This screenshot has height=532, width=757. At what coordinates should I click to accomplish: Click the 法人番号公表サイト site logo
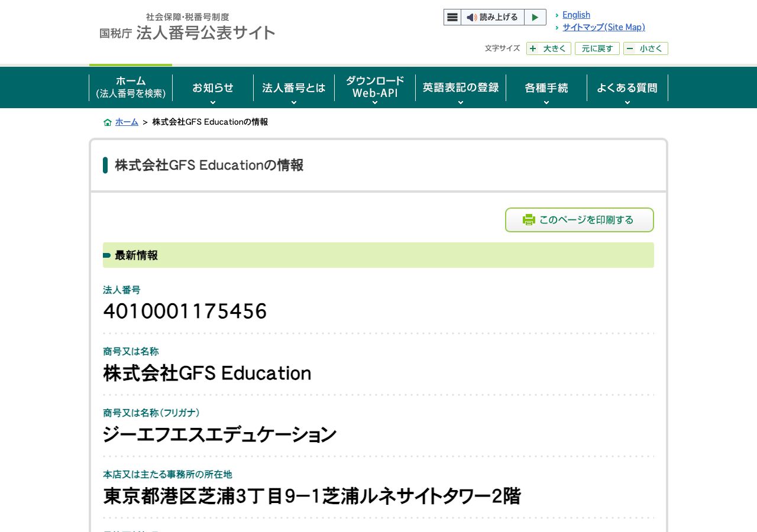(x=187, y=27)
